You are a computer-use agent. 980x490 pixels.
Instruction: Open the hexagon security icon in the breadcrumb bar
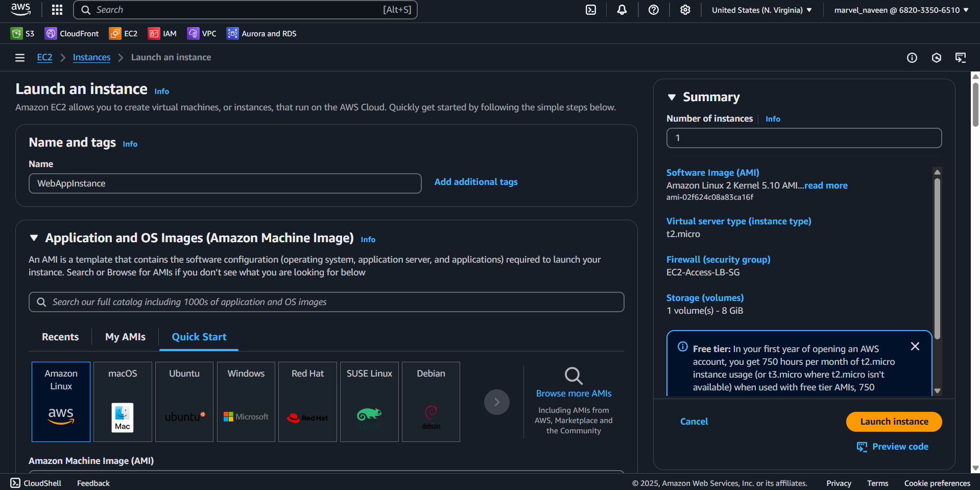937,58
